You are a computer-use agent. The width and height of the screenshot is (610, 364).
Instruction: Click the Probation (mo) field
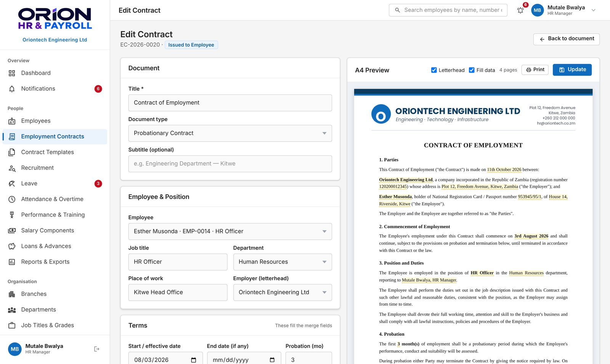[x=308, y=358]
